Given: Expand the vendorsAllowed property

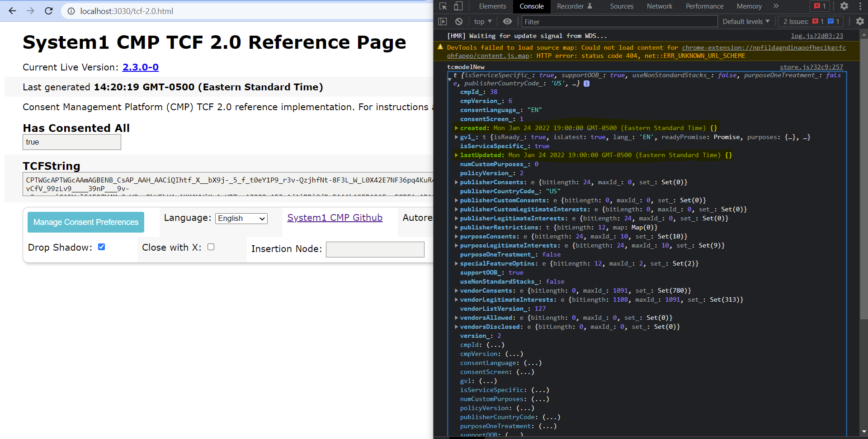Looking at the screenshot, I should [457, 318].
